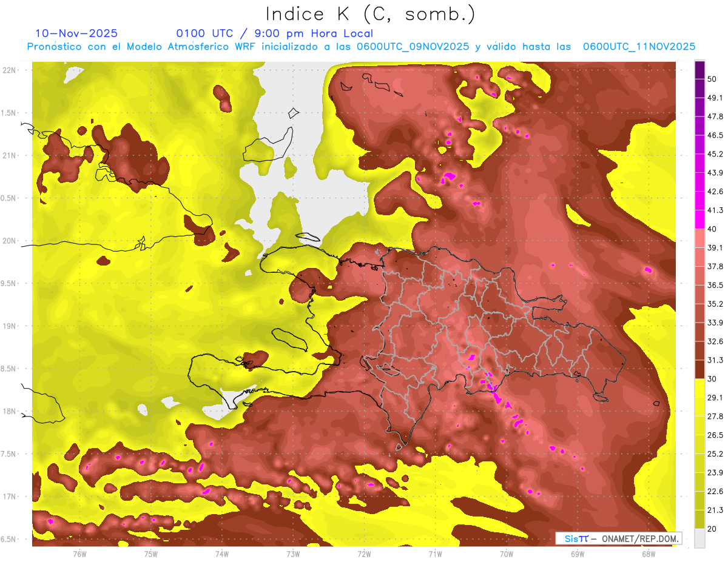The width and height of the screenshot is (728, 562).
Task: Click '0100 UTC / 9:00 pm Hora Local'
Action: pyautogui.click(x=275, y=33)
